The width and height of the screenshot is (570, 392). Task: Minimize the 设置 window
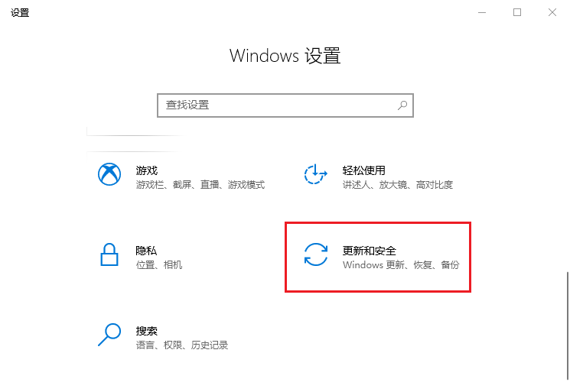pyautogui.click(x=482, y=13)
